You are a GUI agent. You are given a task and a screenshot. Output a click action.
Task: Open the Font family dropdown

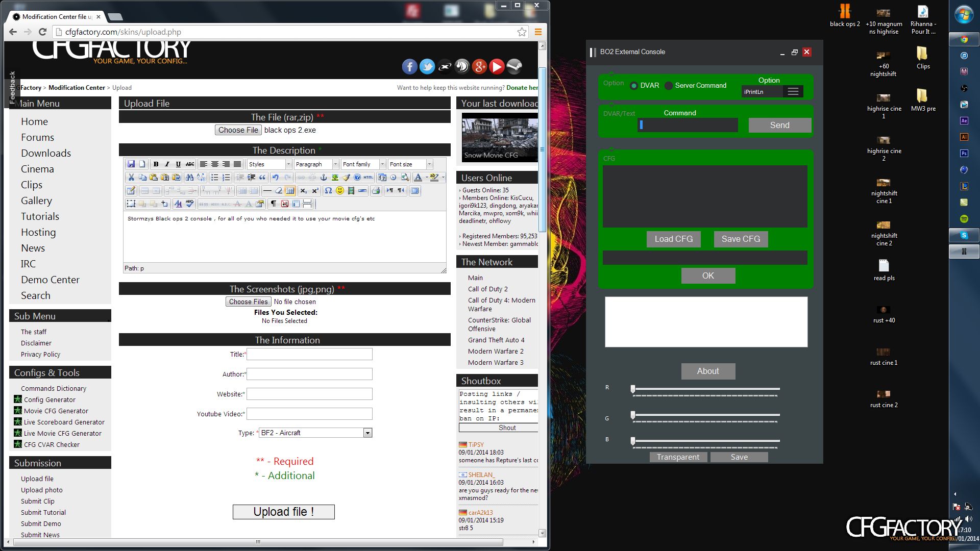tap(363, 164)
